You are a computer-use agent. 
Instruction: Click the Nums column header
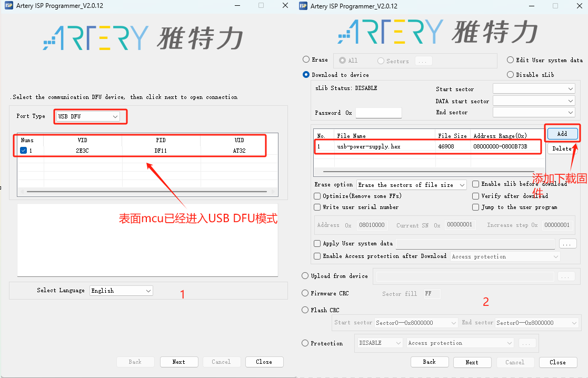(27, 140)
